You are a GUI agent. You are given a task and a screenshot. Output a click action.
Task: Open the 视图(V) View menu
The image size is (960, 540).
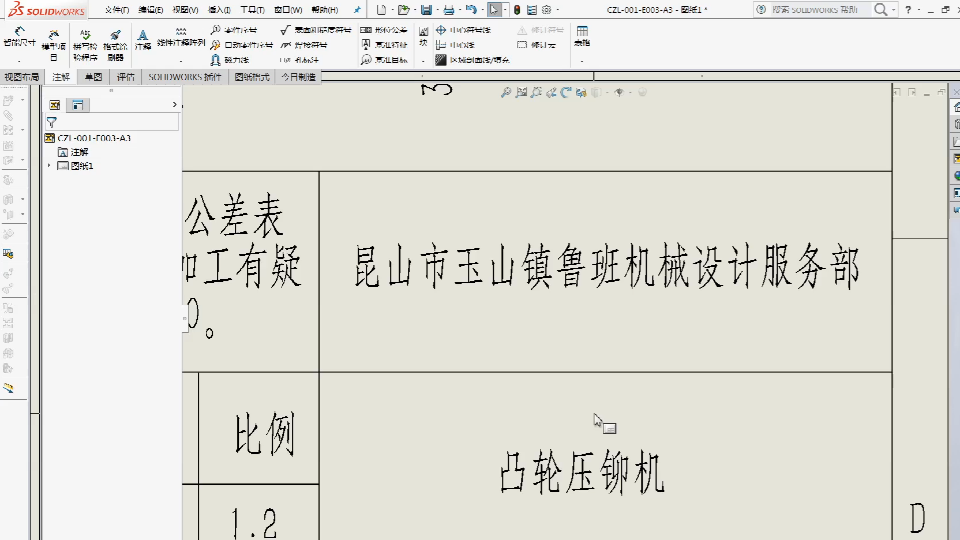[185, 10]
